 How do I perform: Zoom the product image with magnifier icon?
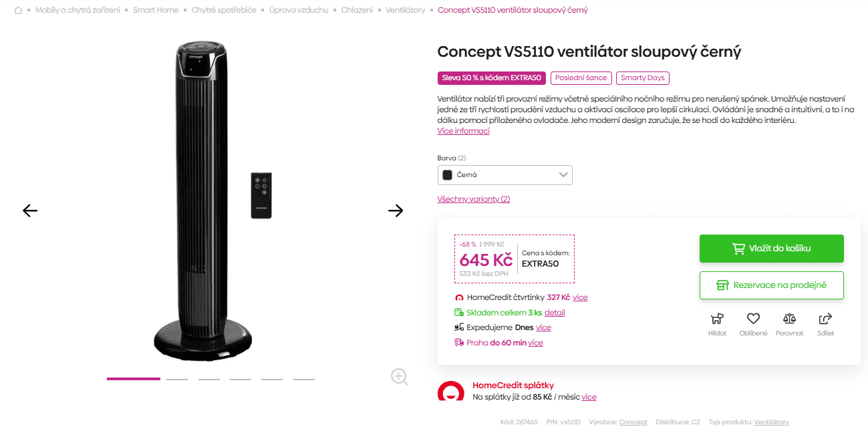[400, 377]
